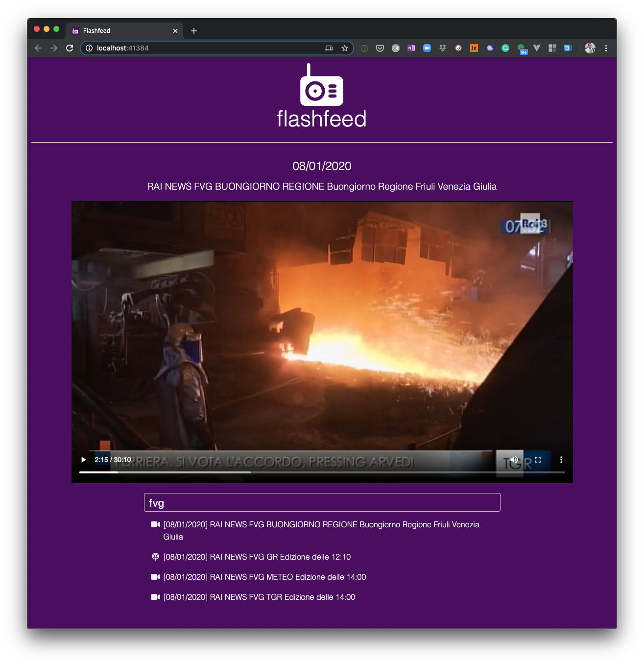This screenshot has width=644, height=665.
Task: Open the dog face extension
Action: tap(458, 48)
